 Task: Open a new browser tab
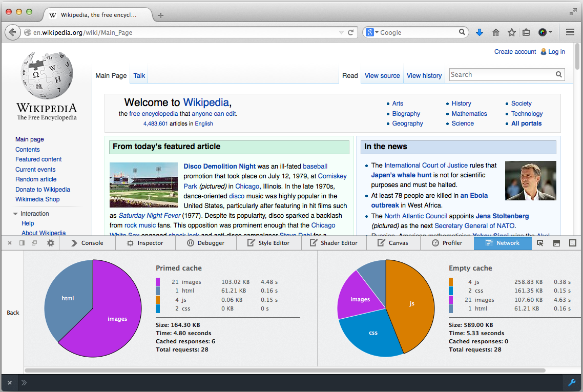coord(161,15)
